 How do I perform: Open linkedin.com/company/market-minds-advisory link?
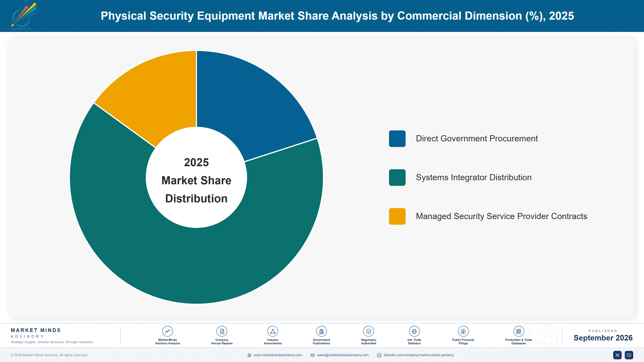point(419,355)
